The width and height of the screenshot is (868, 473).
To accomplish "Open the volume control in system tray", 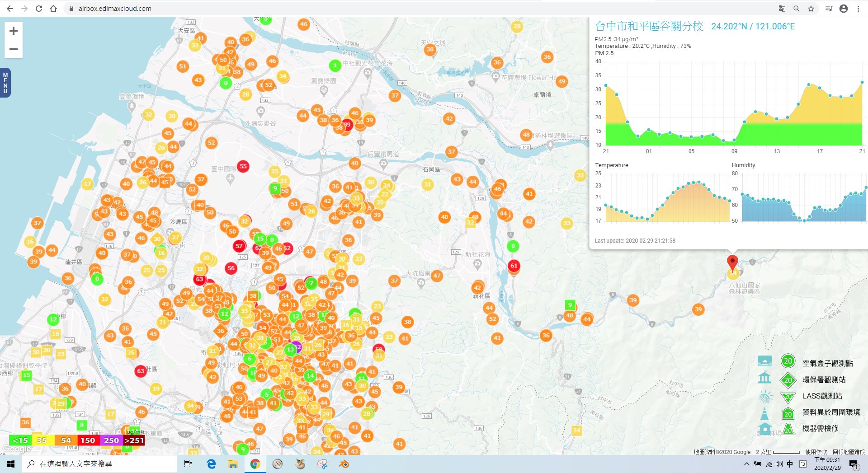I will 779,464.
